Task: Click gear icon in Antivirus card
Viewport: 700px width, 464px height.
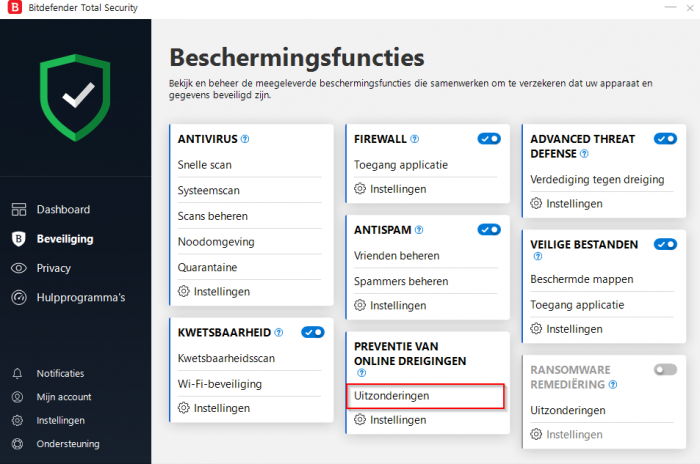Action: coord(183,291)
